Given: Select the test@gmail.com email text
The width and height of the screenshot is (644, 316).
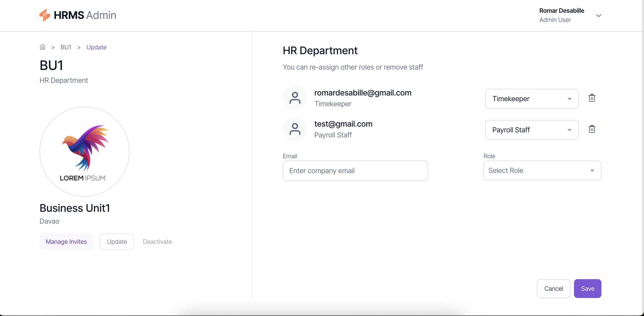Looking at the screenshot, I should pyautogui.click(x=343, y=124).
